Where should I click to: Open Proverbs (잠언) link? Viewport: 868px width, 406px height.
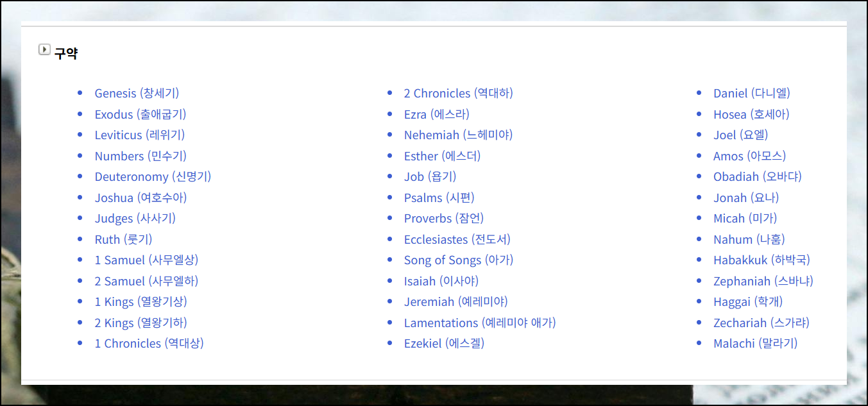point(444,218)
